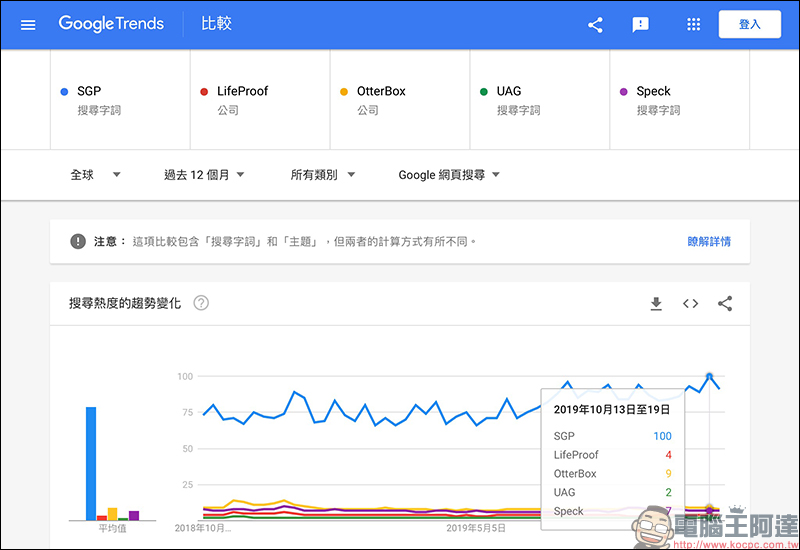Click the embed code icon
Screen dimensions: 800x550
[690, 304]
